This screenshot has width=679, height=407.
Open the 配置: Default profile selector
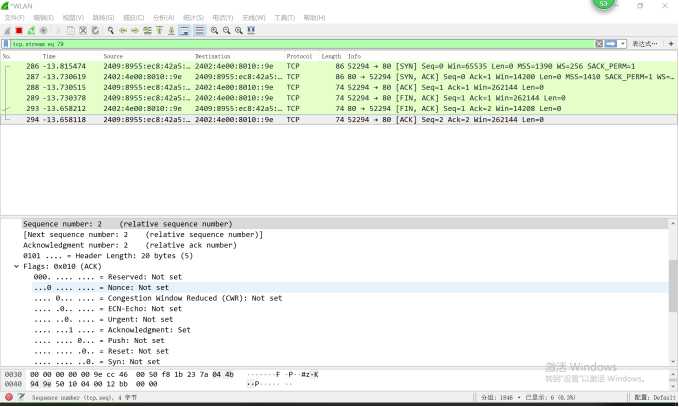pos(654,397)
